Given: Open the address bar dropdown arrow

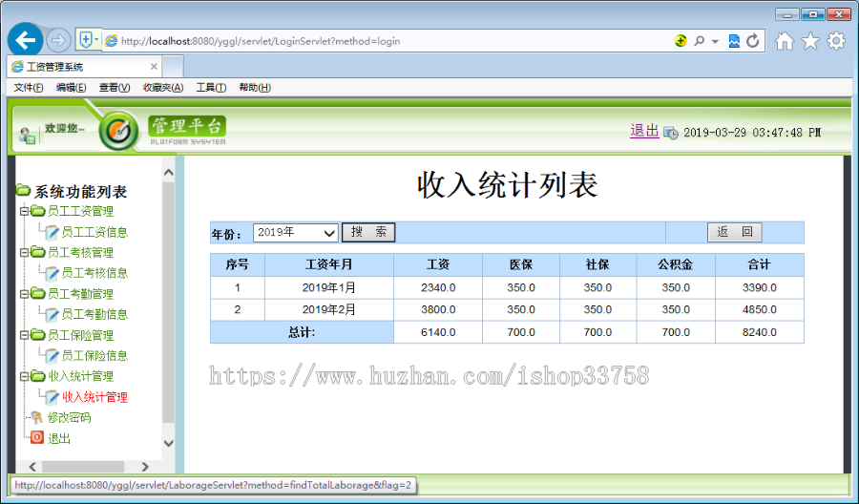Looking at the screenshot, I should coord(715,42).
